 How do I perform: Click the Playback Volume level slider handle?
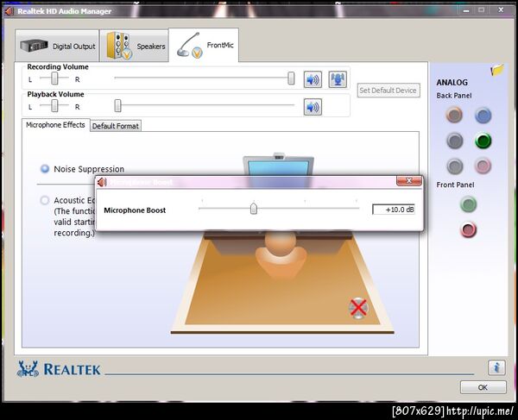point(118,106)
